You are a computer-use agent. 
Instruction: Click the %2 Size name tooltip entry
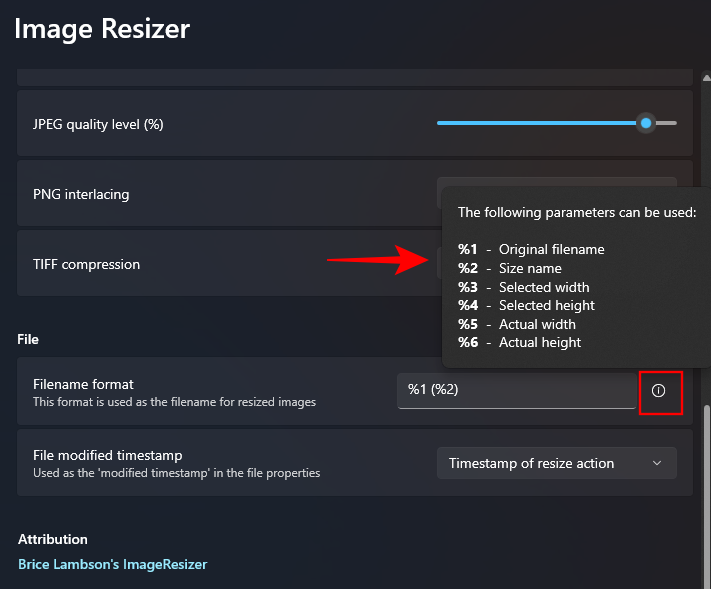(x=510, y=268)
